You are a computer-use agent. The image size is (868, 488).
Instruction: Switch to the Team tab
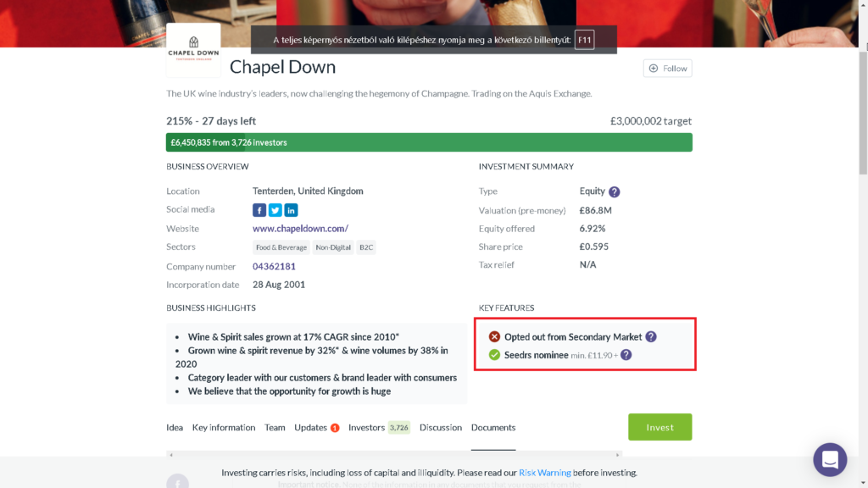(275, 428)
